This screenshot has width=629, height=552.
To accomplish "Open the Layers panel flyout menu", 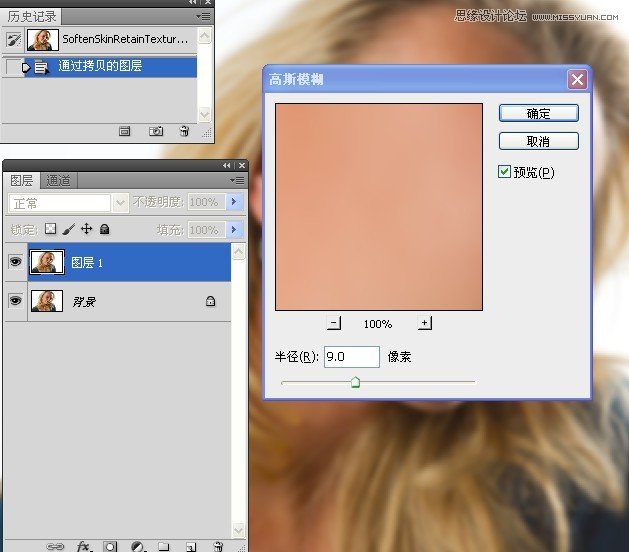I will (x=237, y=181).
